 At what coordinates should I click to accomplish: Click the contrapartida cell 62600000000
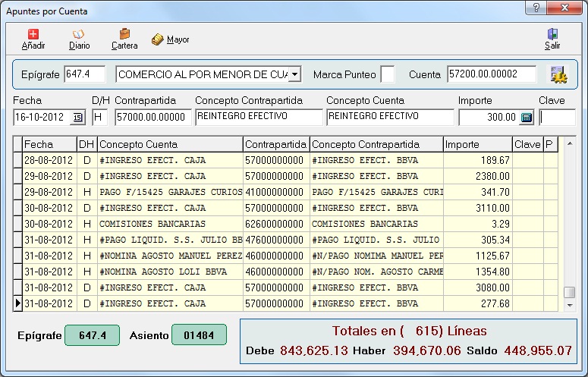coord(276,224)
